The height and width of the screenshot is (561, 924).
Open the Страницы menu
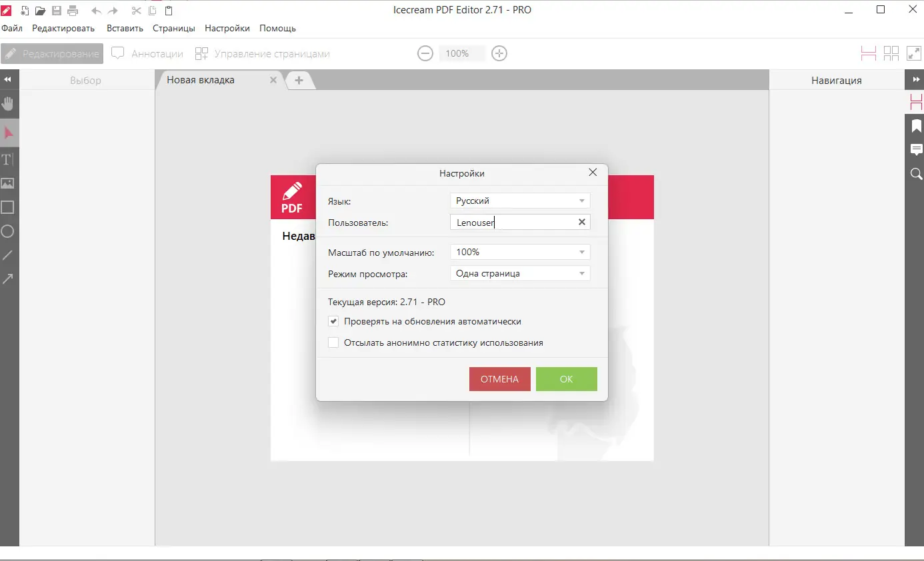(x=174, y=29)
